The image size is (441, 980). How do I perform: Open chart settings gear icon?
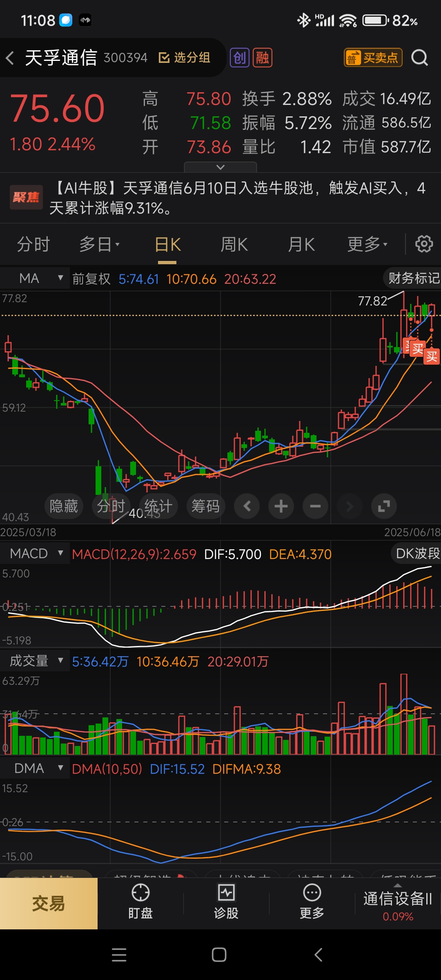tap(424, 244)
